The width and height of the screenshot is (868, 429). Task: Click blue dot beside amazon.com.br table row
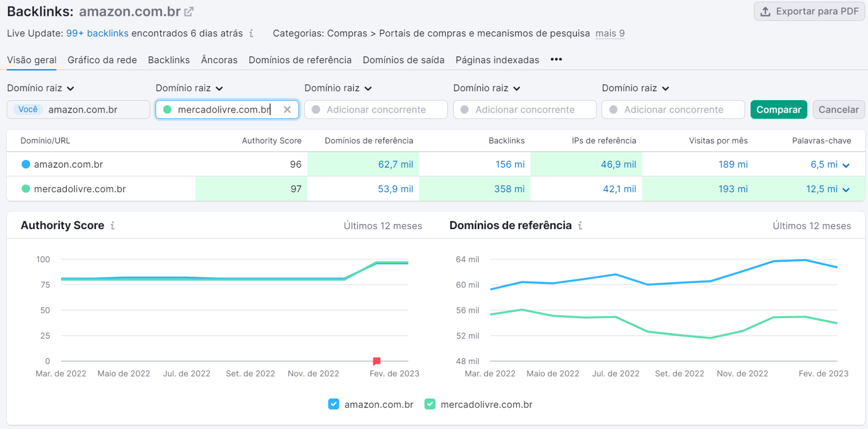coord(26,164)
